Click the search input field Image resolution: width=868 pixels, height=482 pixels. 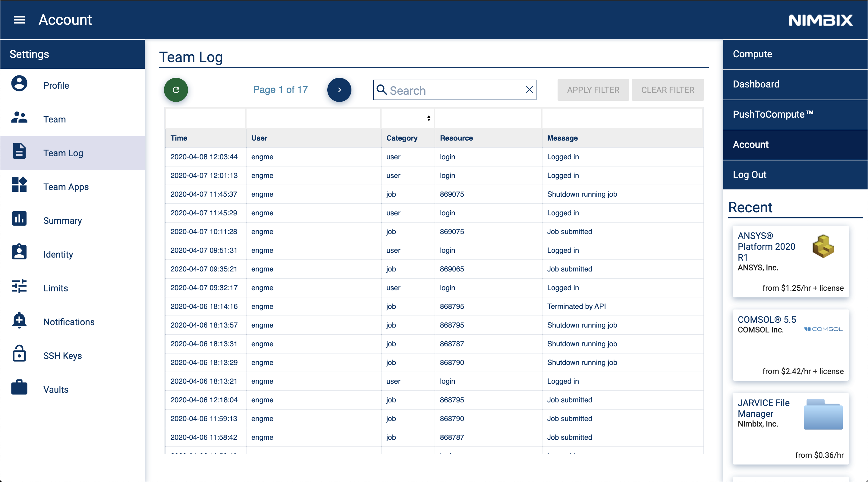[x=454, y=90]
